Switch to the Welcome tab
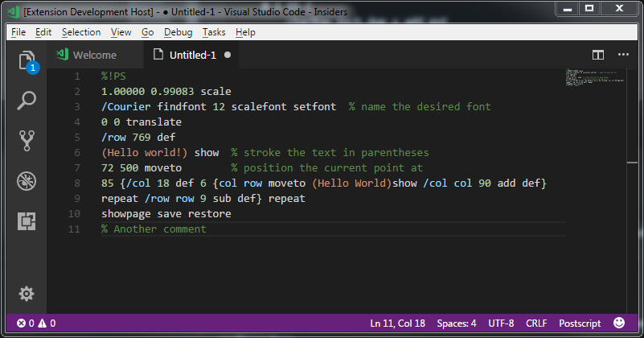The height and width of the screenshot is (338, 644). pos(95,55)
